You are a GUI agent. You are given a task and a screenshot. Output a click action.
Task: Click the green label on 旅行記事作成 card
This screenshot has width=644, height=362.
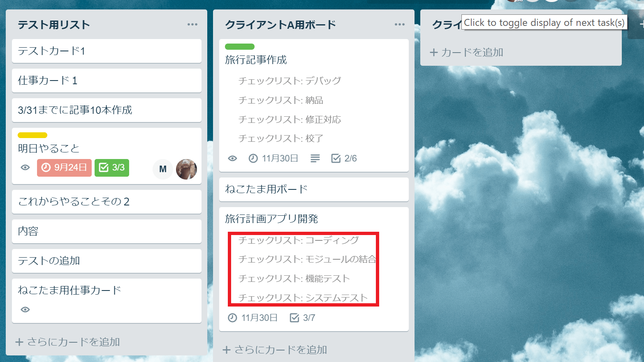tap(240, 47)
